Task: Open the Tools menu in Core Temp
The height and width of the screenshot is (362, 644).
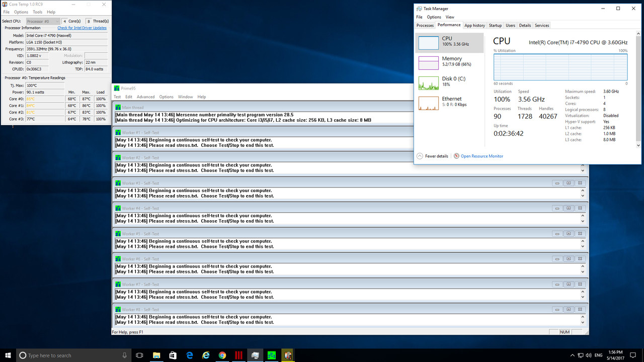Action: 38,12
